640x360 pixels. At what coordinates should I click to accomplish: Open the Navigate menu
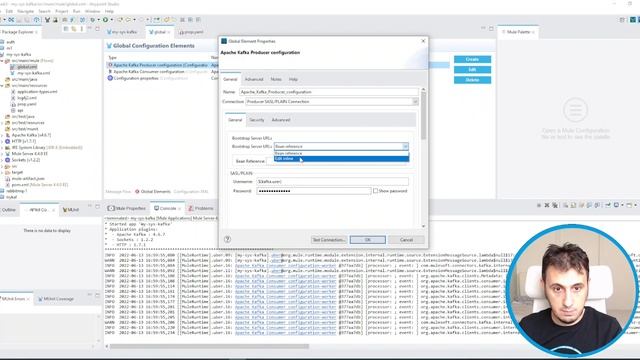(25, 11)
